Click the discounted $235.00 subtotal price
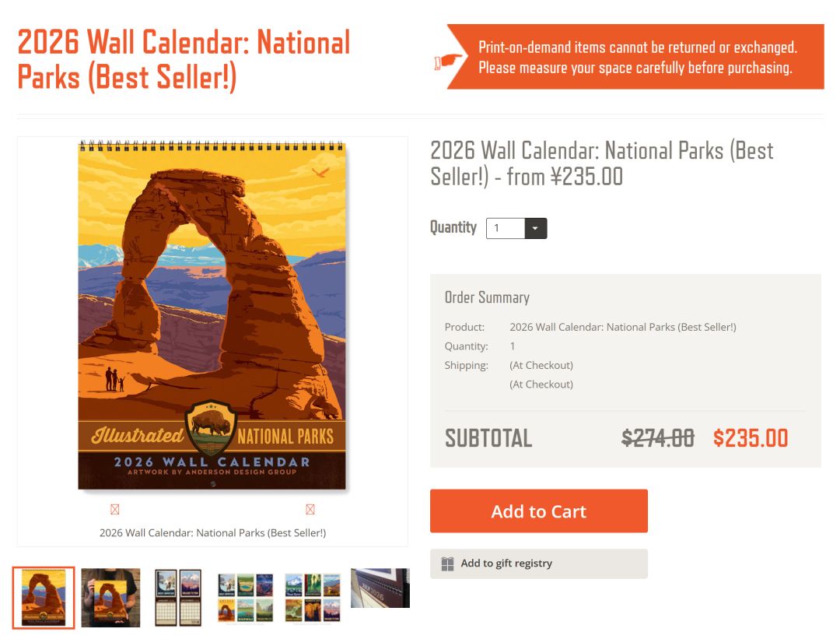The height and width of the screenshot is (639, 840). point(751,438)
